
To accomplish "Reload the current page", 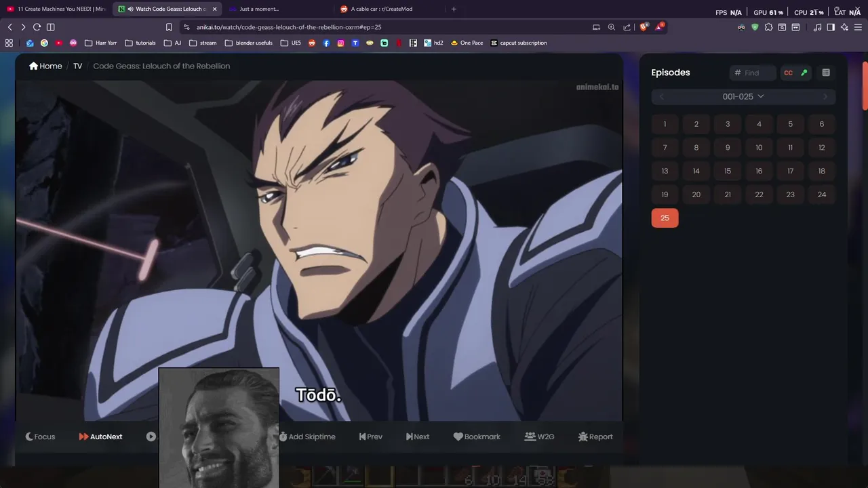I will point(37,27).
